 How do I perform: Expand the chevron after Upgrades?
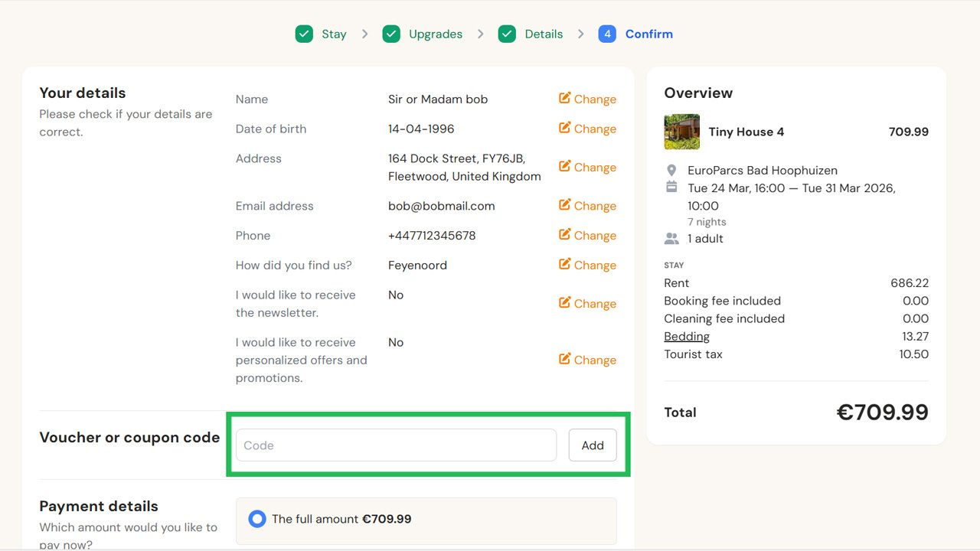click(480, 34)
